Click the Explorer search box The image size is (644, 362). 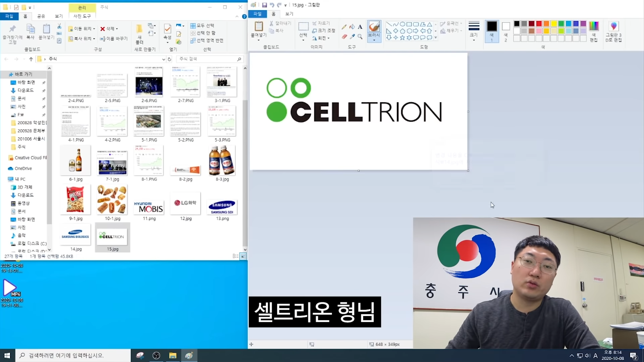point(210,59)
